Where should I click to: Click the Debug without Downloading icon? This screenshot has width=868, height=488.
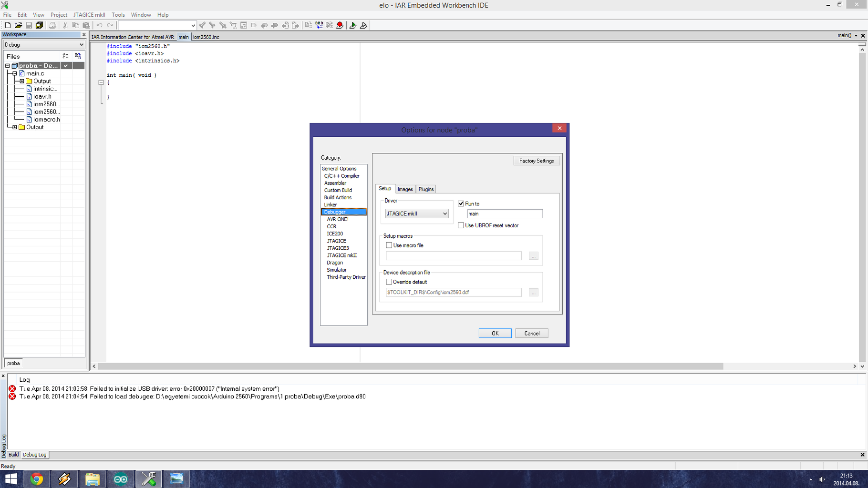363,25
